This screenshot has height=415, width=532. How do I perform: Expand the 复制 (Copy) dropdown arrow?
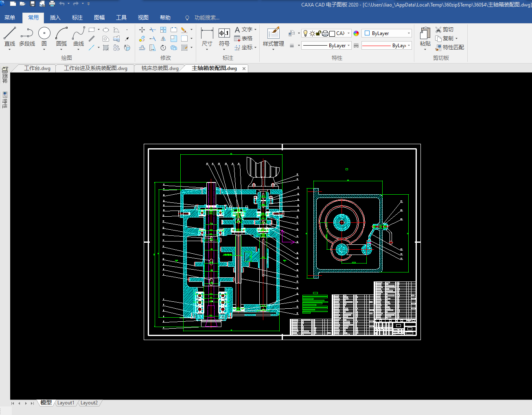[x=456, y=39]
